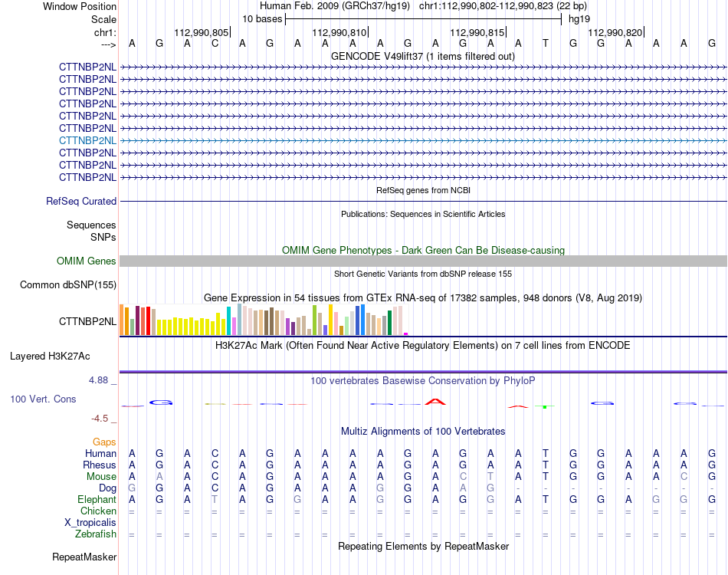Click the GENCODE V49lift37 track title
Image resolution: width=728 pixels, height=575 pixels.
[423, 56]
